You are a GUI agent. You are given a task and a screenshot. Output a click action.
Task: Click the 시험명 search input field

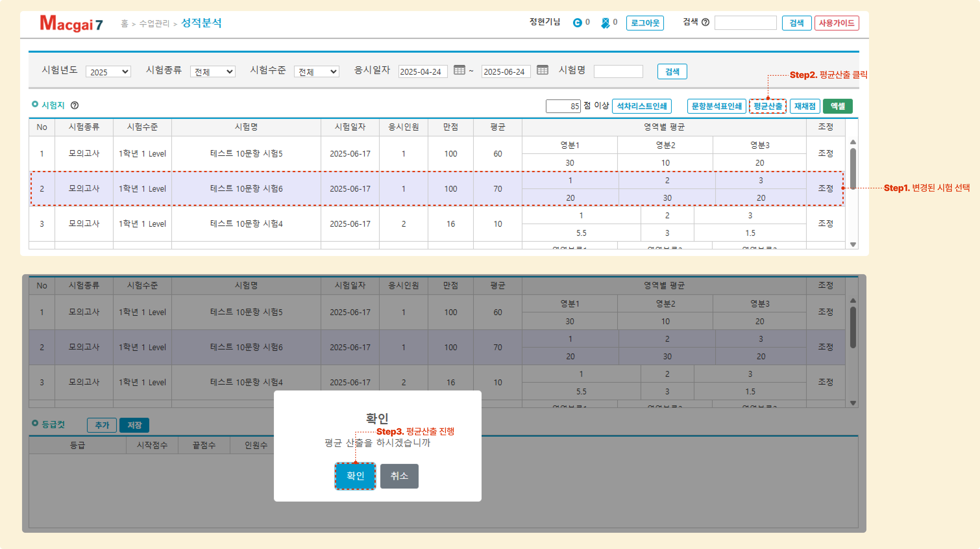click(618, 71)
